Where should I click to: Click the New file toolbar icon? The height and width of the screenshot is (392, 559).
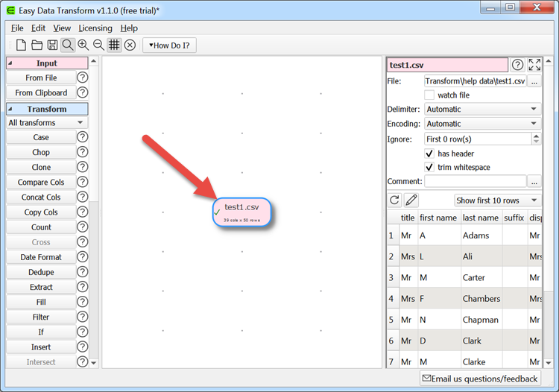21,45
